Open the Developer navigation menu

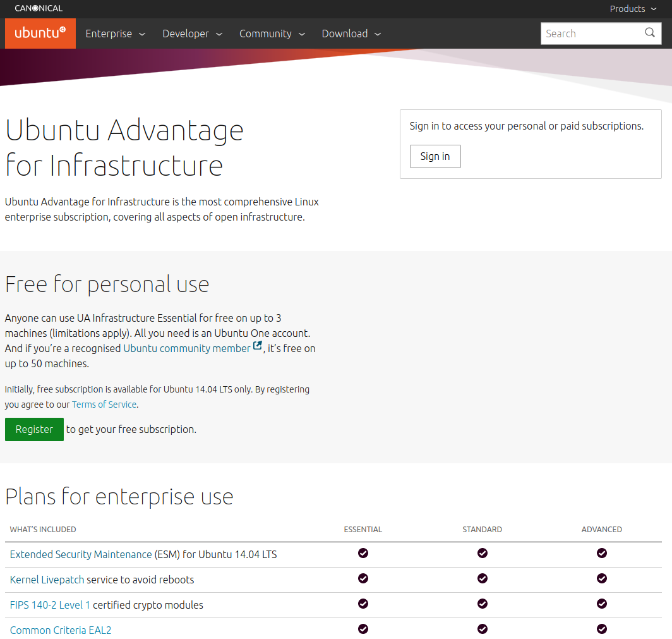[193, 33]
